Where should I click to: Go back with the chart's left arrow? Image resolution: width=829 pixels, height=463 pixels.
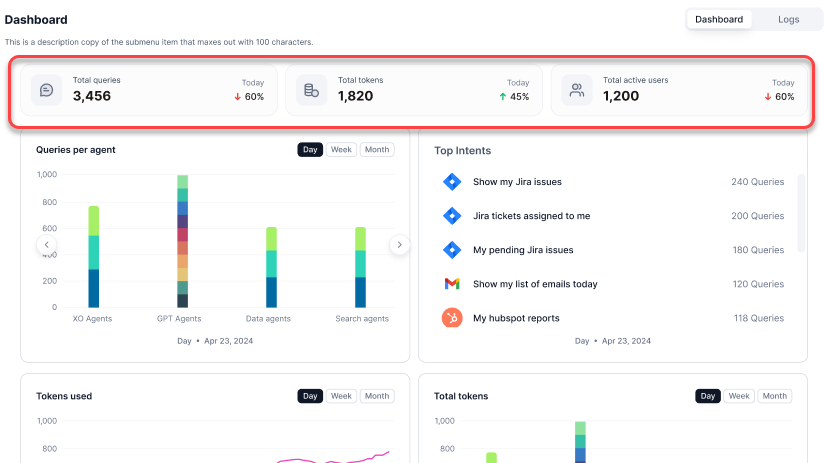[46, 245]
